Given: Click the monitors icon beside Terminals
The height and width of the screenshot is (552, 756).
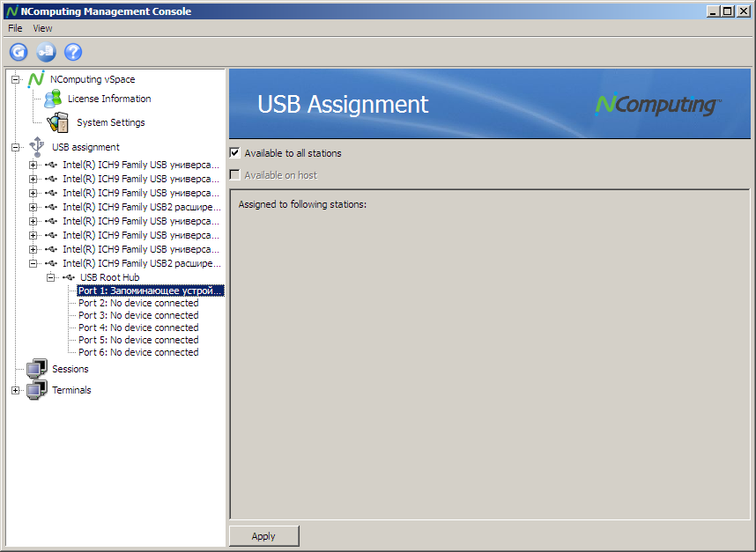Looking at the screenshot, I should (x=37, y=390).
